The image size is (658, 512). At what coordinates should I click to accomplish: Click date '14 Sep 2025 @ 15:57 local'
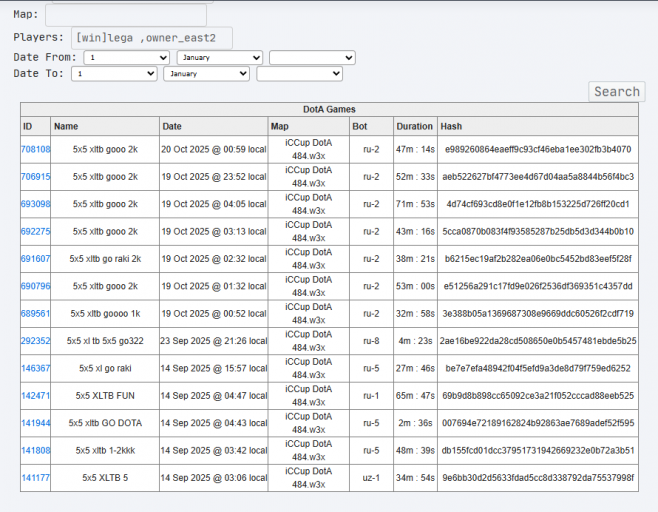click(214, 368)
